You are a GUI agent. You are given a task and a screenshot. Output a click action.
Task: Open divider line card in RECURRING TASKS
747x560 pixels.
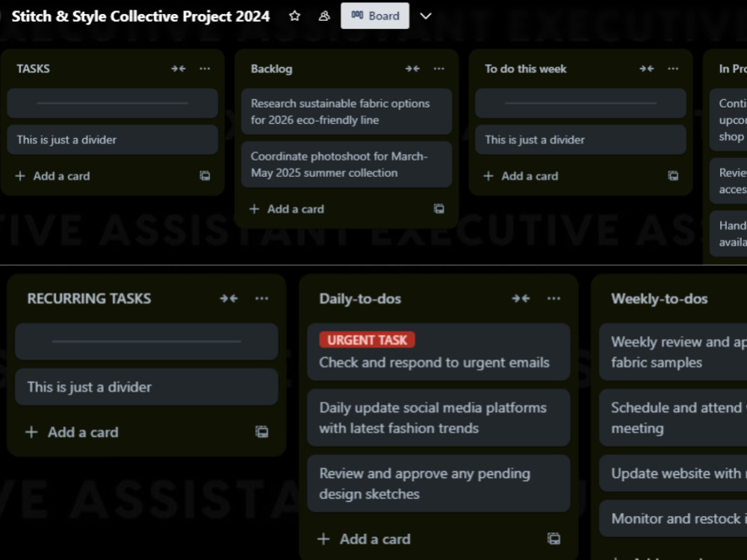(x=146, y=341)
